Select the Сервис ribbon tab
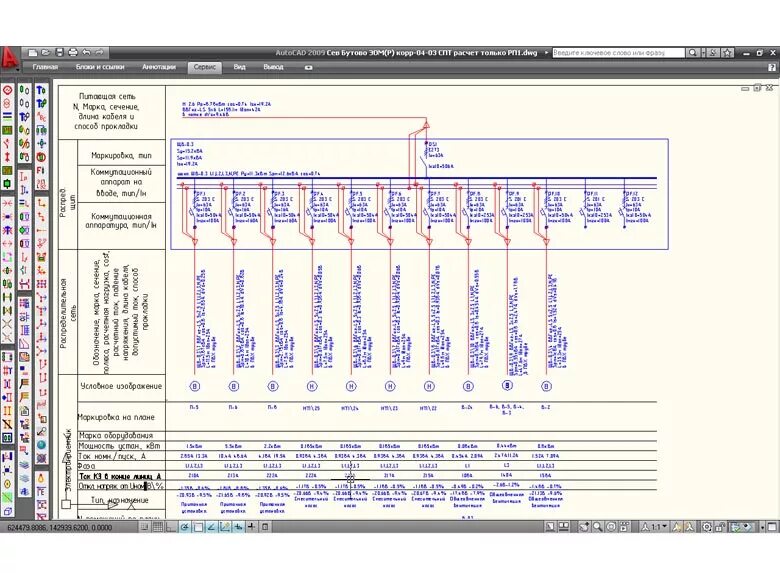The width and height of the screenshot is (780, 580). [204, 67]
